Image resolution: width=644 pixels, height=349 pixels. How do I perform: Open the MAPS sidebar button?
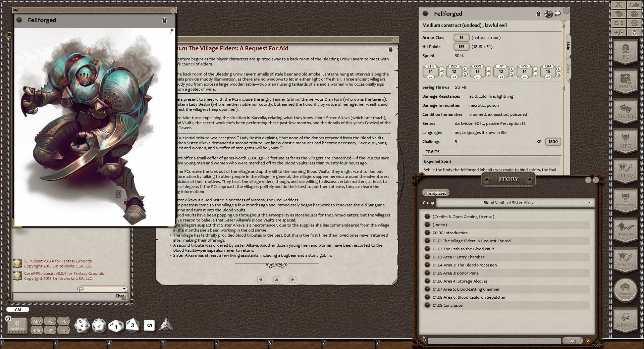(x=626, y=82)
